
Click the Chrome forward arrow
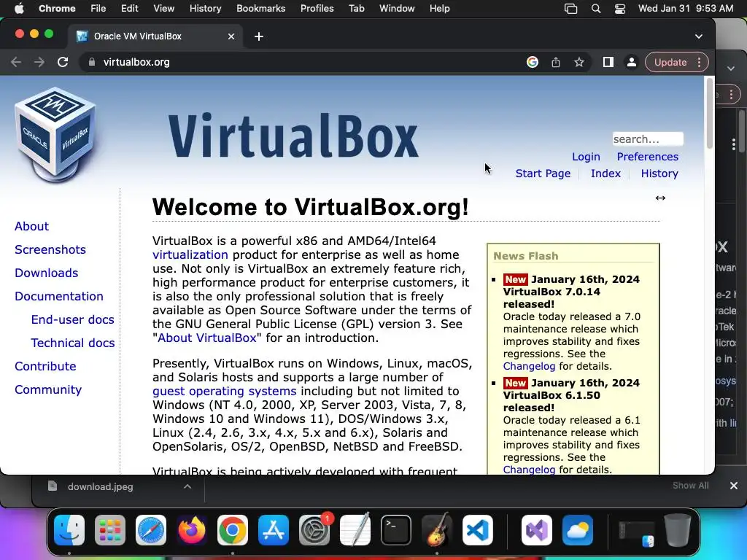click(x=39, y=63)
